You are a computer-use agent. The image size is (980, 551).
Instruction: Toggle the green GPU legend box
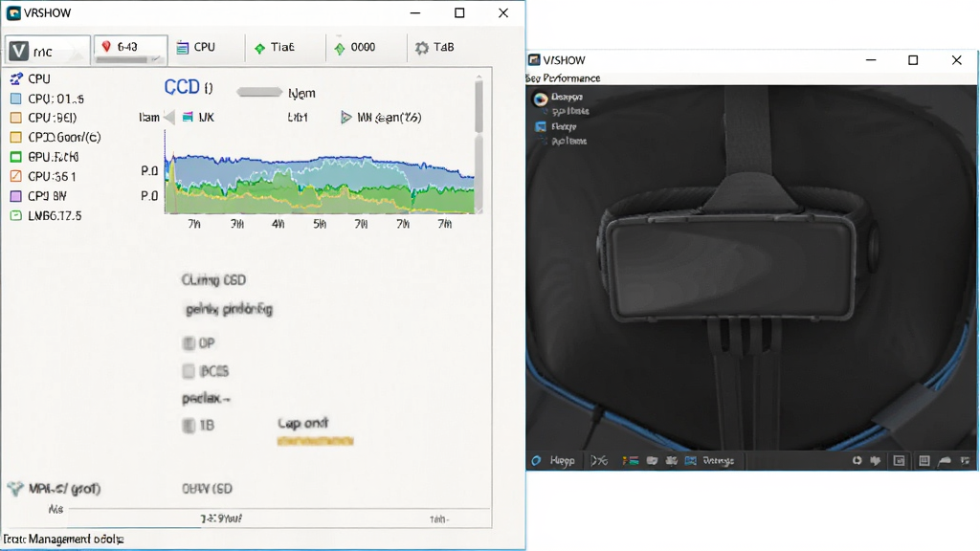tap(16, 157)
